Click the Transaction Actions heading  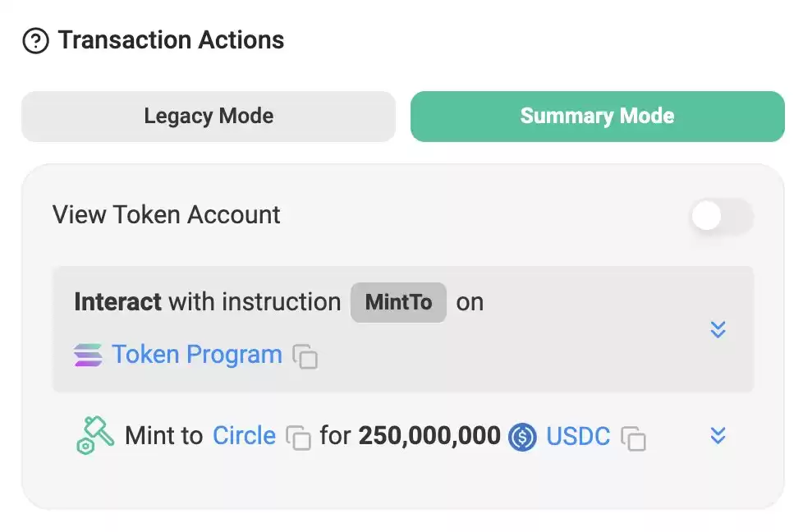coord(171,40)
